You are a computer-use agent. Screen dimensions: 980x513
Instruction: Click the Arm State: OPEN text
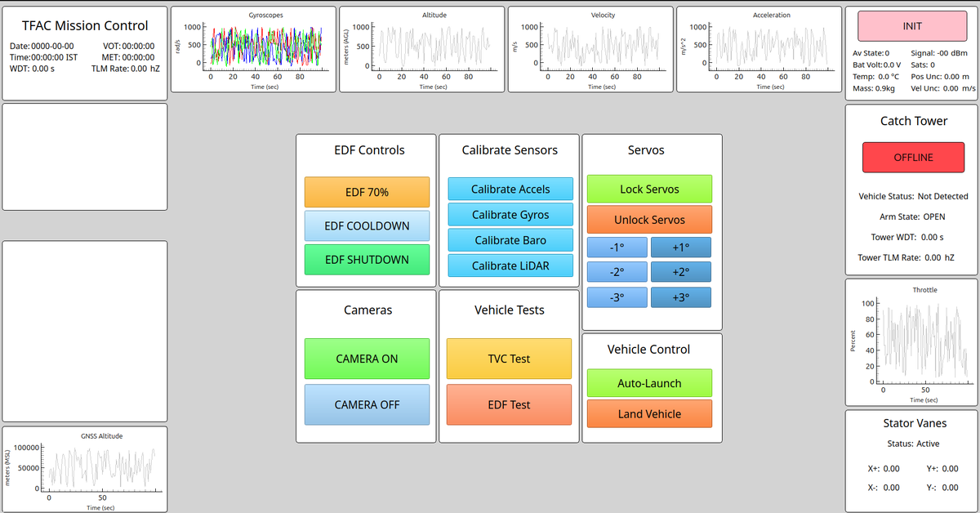913,217
